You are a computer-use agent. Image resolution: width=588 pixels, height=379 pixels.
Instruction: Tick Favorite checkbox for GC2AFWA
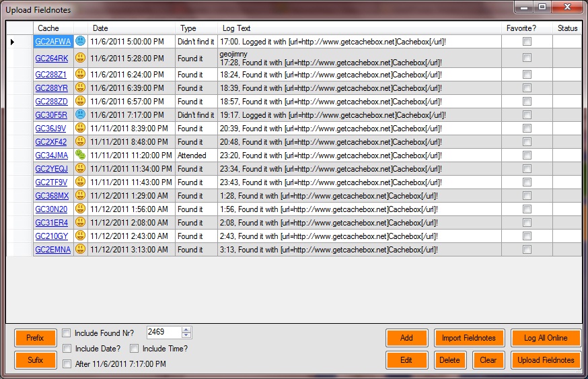[527, 41]
